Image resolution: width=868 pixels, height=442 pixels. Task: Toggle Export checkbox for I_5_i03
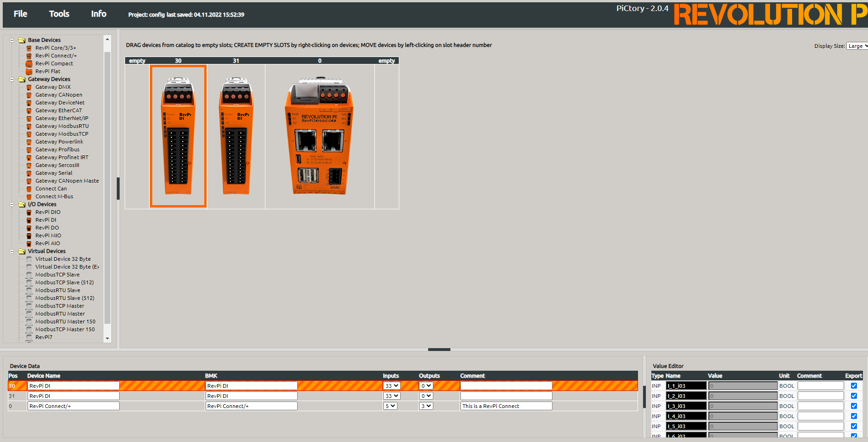pos(854,426)
